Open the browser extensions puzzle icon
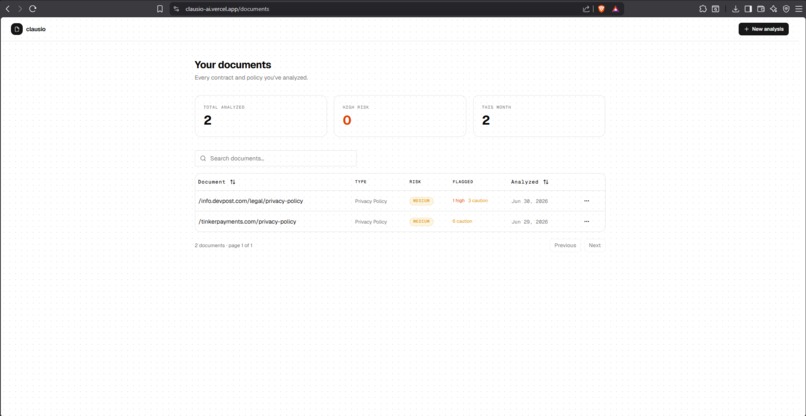Viewport: 806px width, 416px height. coord(703,9)
